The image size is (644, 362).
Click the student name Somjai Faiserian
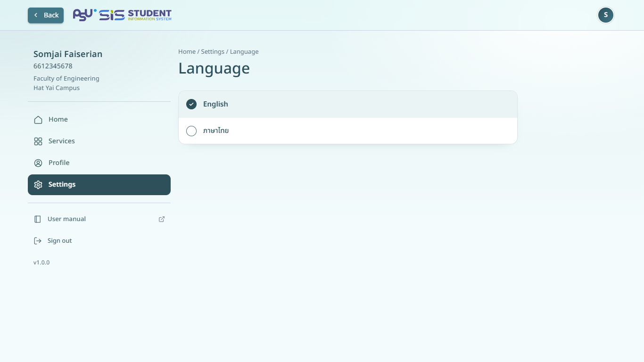tap(68, 54)
